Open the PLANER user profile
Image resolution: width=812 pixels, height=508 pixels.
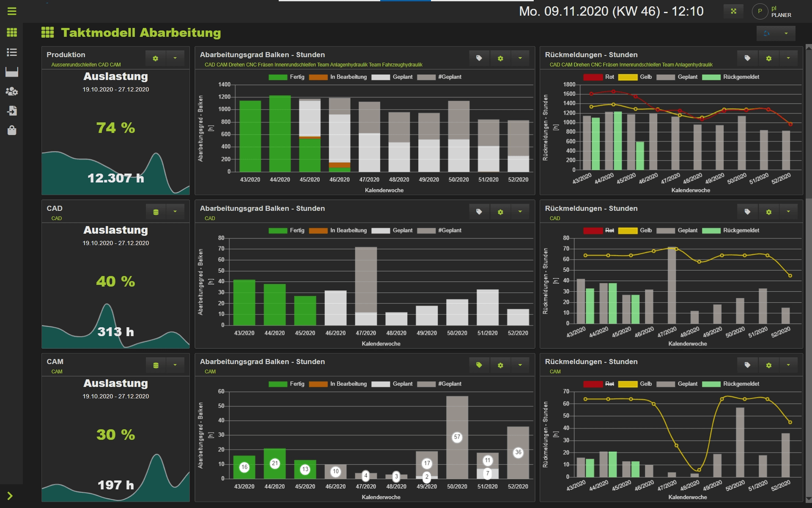pos(760,11)
